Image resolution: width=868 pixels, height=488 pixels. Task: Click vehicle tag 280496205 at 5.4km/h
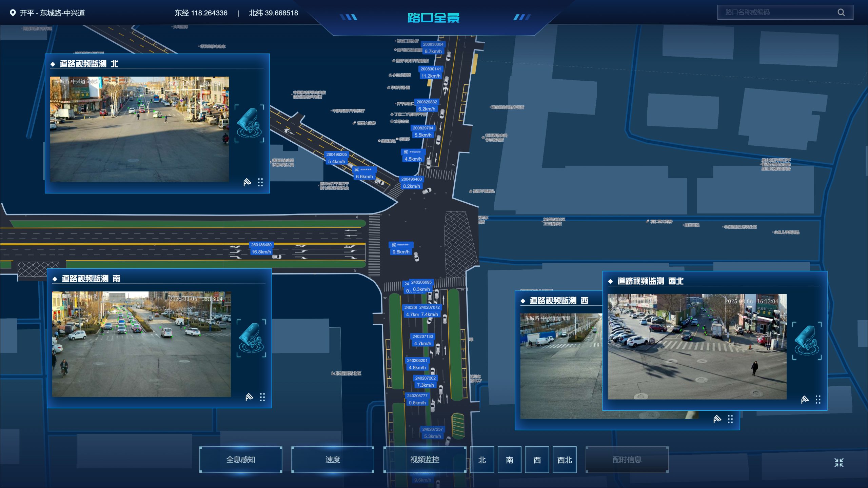pos(336,158)
